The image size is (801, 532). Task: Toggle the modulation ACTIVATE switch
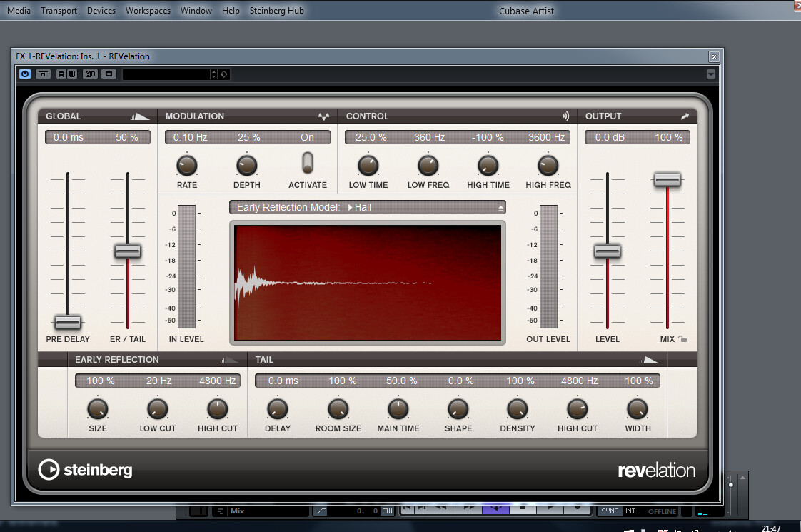pyautogui.click(x=307, y=163)
